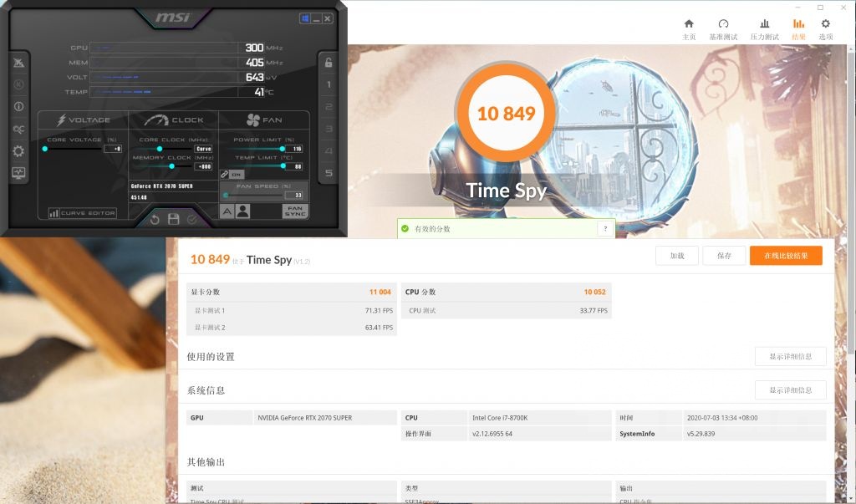Show detailed info for 使用的设置 section
Image resolution: width=856 pixels, height=504 pixels.
pyautogui.click(x=789, y=356)
